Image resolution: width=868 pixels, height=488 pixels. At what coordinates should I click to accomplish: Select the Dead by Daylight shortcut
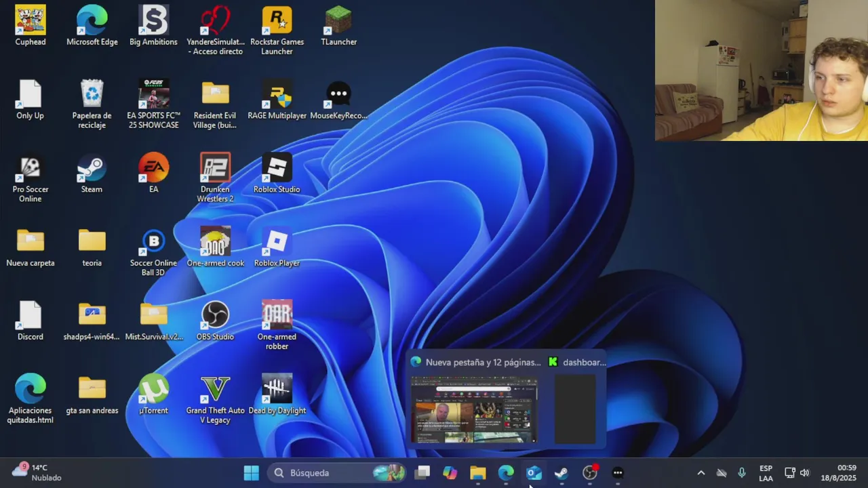point(277,395)
